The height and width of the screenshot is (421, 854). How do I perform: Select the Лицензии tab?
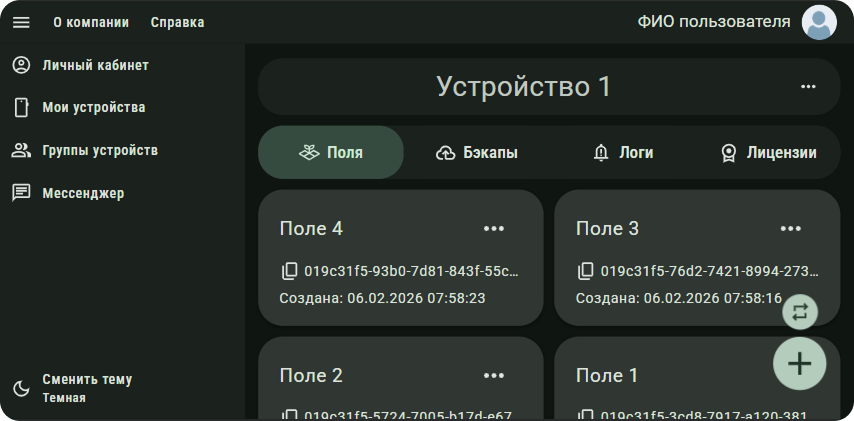[x=768, y=153]
